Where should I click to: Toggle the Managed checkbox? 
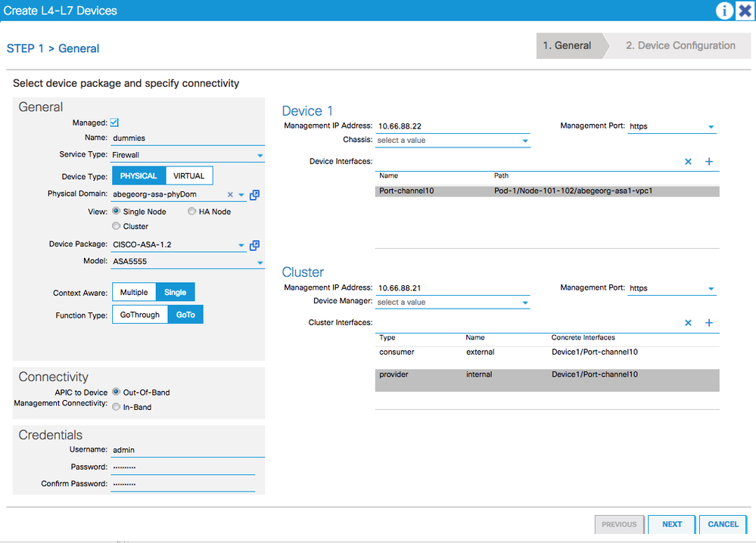pos(114,123)
